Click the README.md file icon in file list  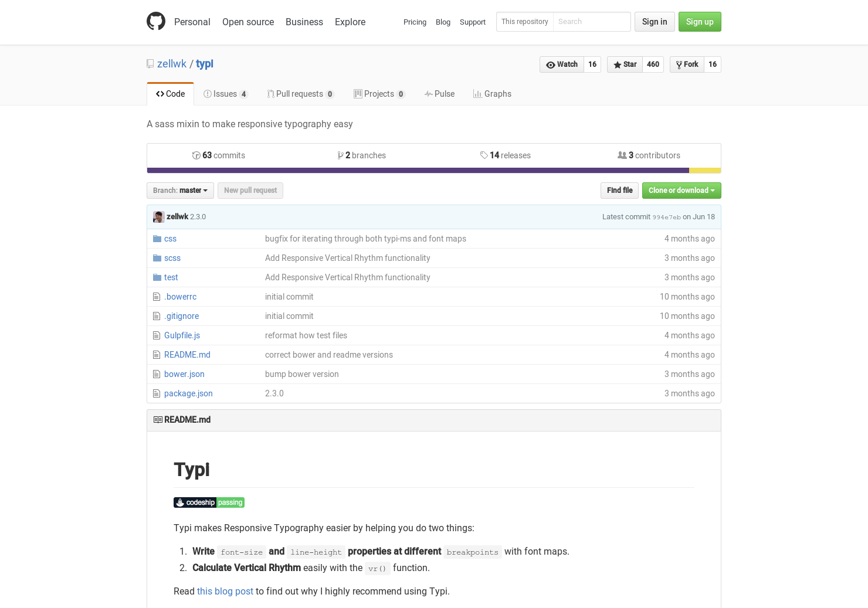(157, 355)
